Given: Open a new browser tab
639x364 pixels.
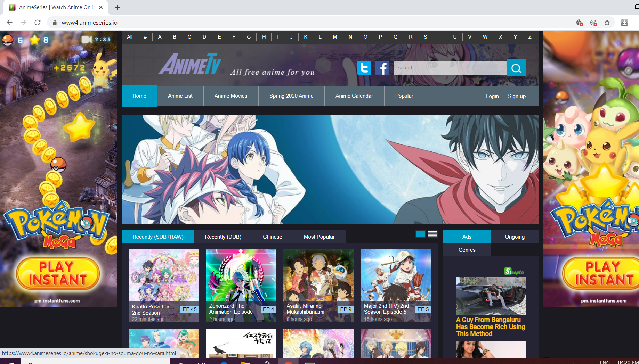Looking at the screenshot, I should tap(118, 7).
